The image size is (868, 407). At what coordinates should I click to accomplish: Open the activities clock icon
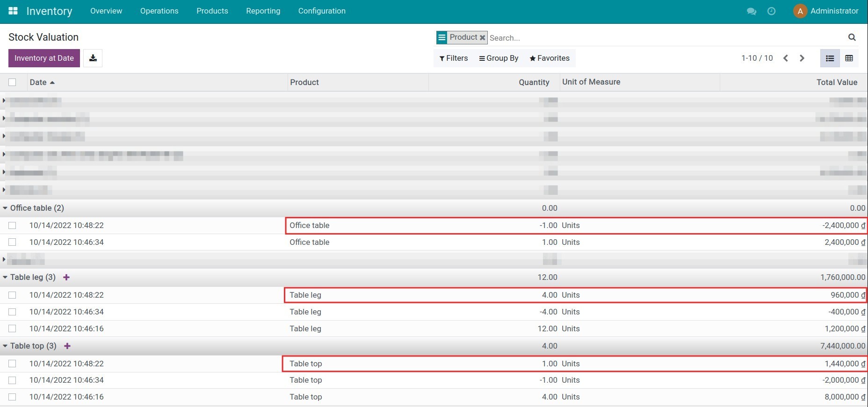coord(771,11)
